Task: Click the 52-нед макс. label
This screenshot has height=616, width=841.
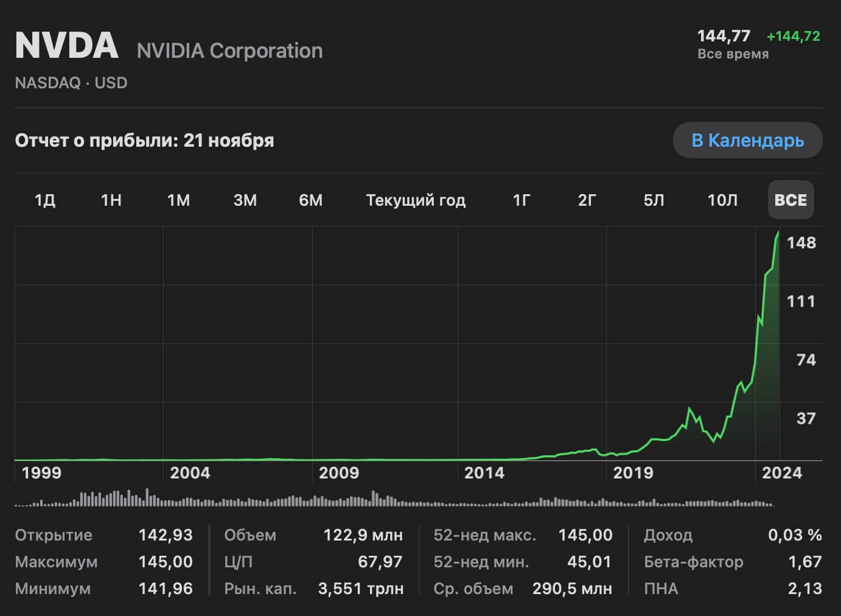Action: [x=485, y=535]
